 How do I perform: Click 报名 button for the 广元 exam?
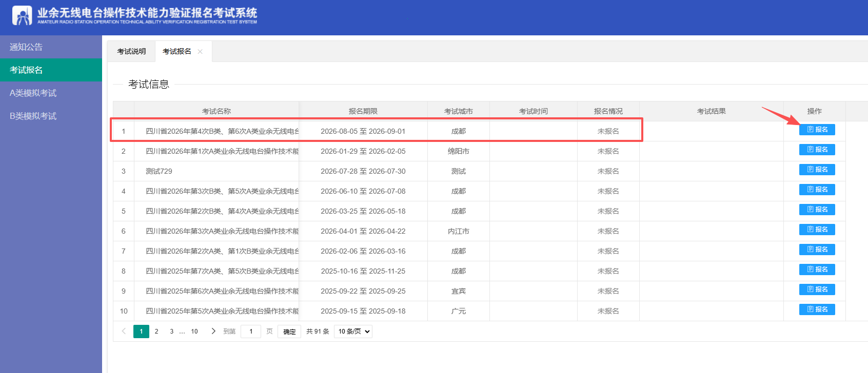(817, 309)
